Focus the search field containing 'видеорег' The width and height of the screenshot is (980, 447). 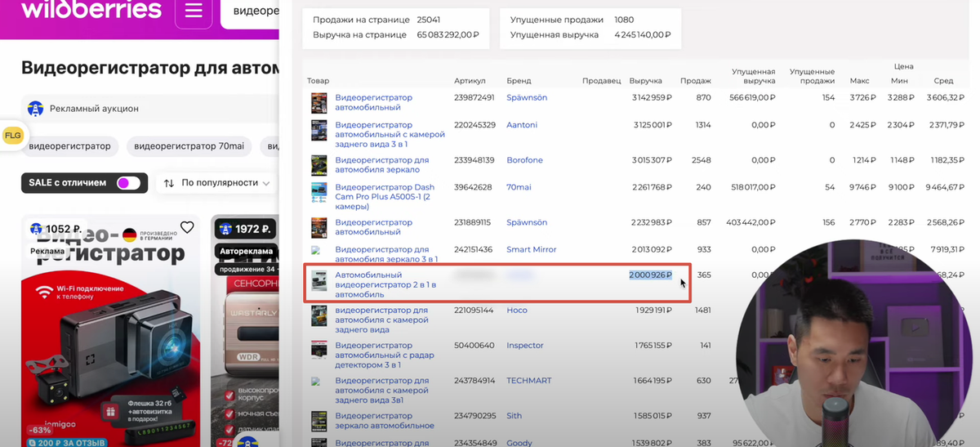tap(250, 11)
